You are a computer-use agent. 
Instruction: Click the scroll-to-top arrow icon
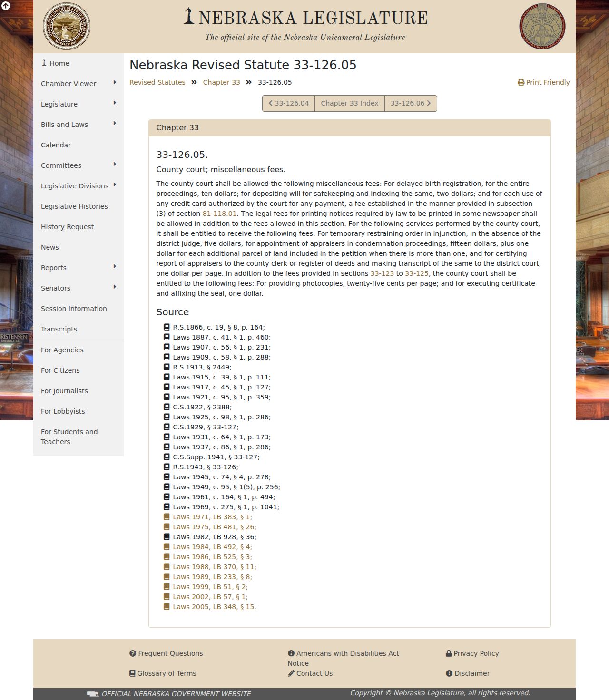(6, 6)
